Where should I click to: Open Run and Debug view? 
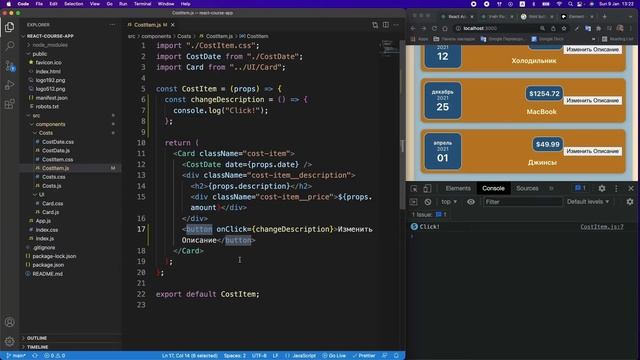coord(9,85)
